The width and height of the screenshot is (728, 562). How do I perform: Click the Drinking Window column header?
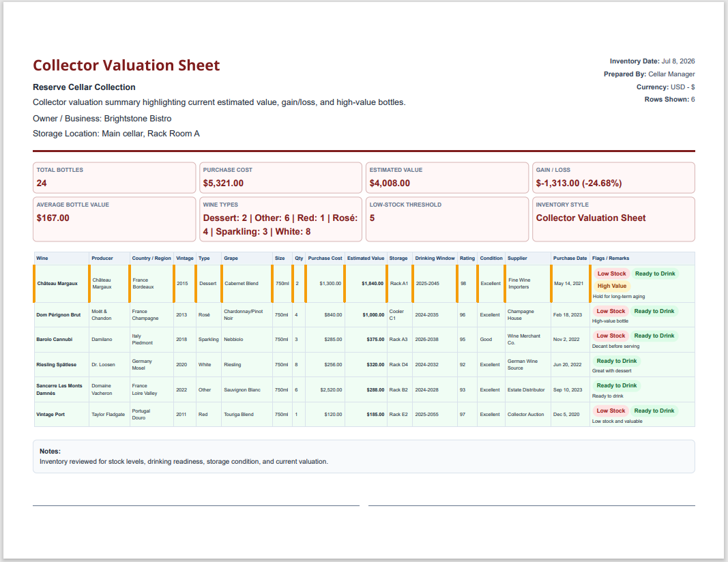435,258
